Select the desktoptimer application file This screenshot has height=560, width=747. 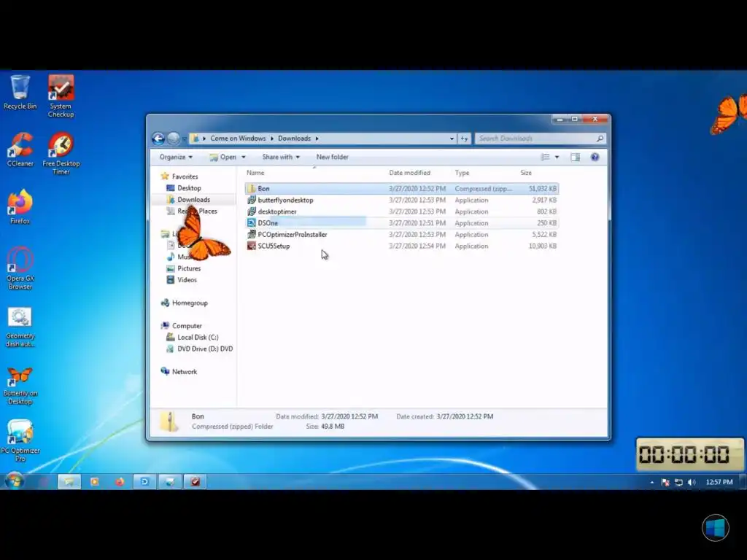coord(402,212)
